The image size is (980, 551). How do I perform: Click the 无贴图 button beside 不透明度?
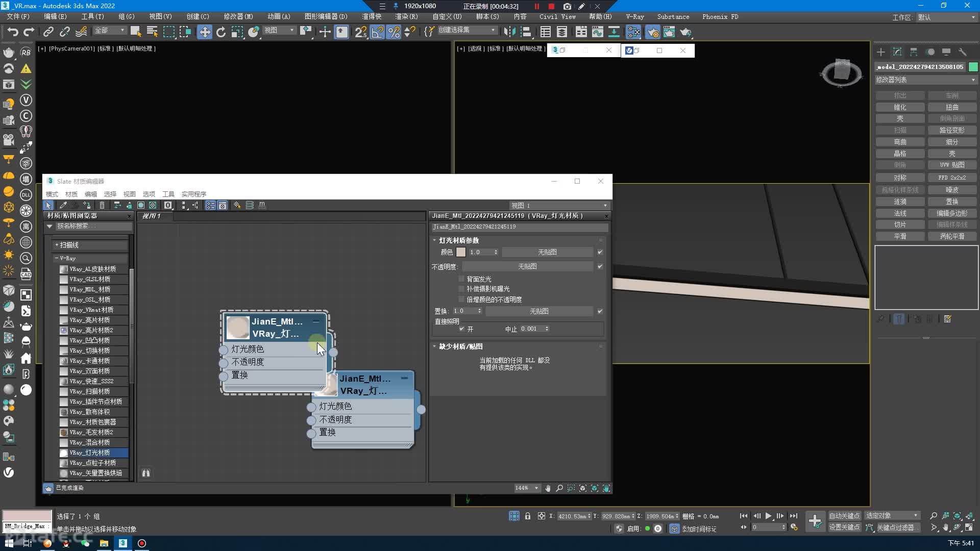tap(527, 266)
